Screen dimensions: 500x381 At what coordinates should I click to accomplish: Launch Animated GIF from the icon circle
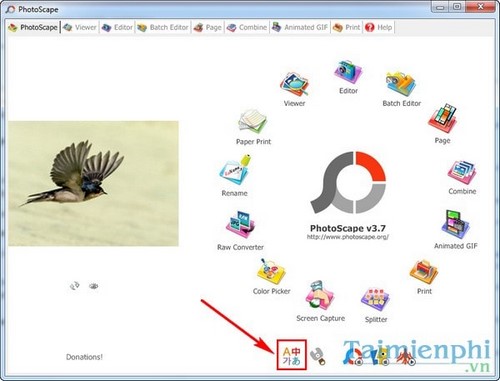pos(455,224)
